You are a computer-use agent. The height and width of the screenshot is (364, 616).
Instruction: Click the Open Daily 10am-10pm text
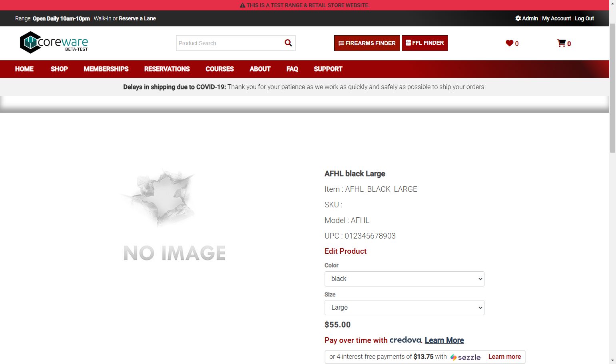(x=61, y=18)
